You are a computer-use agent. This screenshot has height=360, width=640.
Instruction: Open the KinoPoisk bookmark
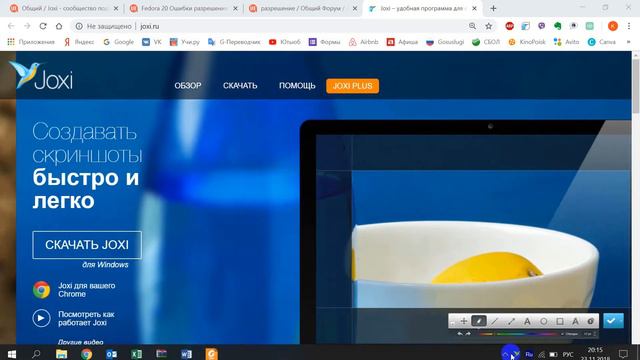click(x=527, y=42)
